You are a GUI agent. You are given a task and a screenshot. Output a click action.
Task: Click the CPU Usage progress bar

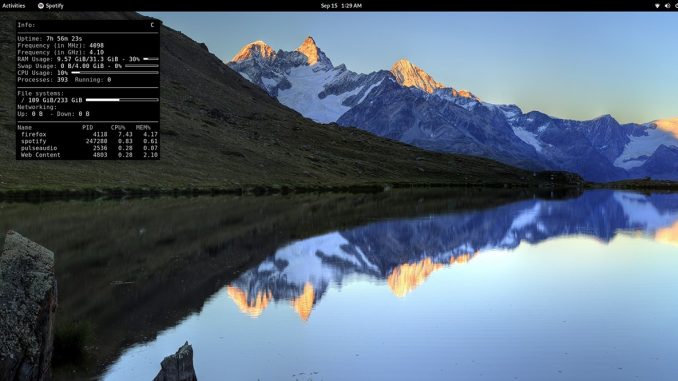tap(115, 73)
